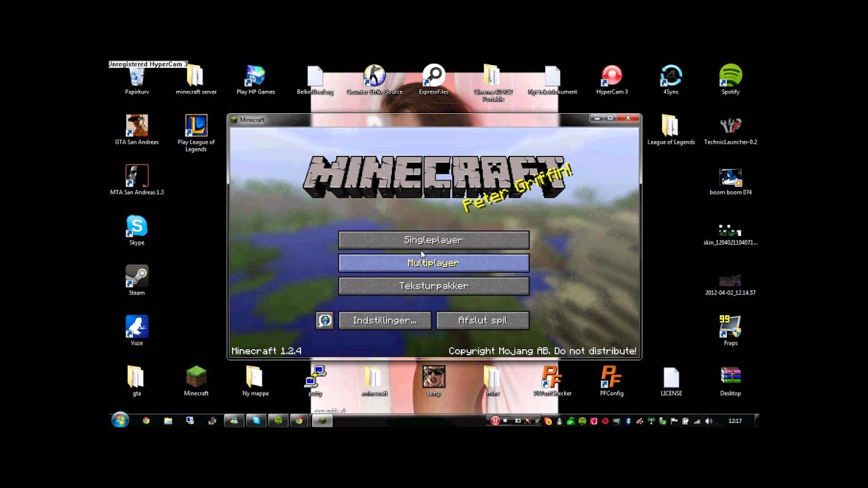This screenshot has height=488, width=868.
Task: Launch MTA San Andreas 1.3
Action: click(137, 180)
